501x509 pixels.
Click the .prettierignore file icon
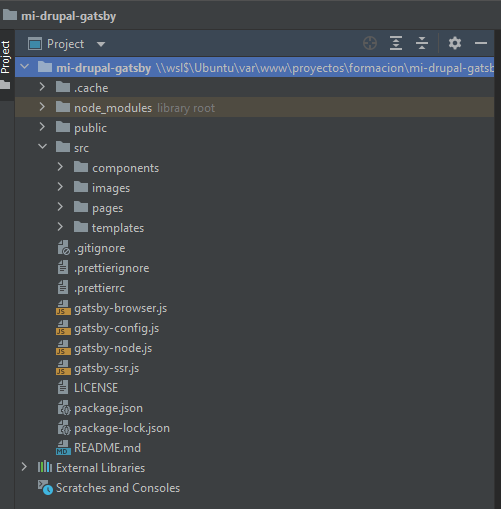coord(63,268)
